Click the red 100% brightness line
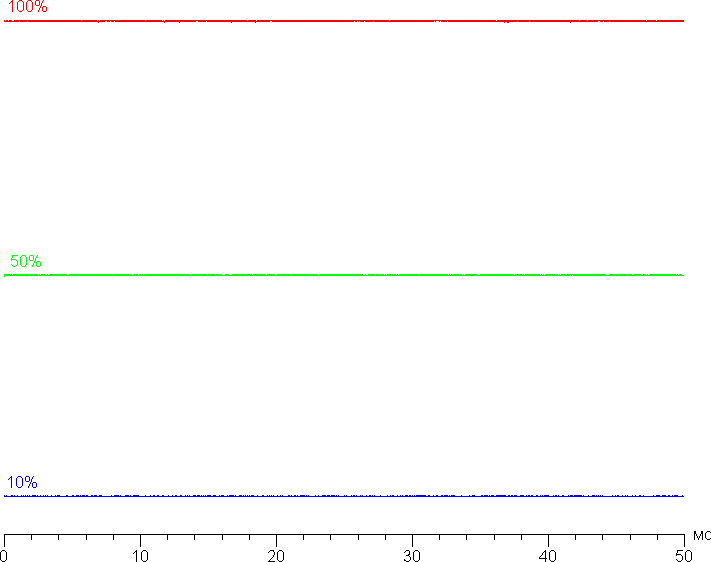711x562 pixels. click(x=344, y=21)
